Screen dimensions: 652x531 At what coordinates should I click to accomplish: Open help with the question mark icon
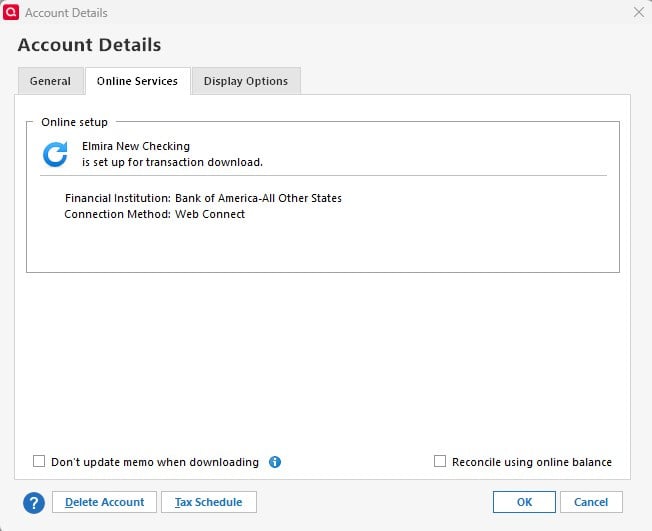[x=33, y=502]
